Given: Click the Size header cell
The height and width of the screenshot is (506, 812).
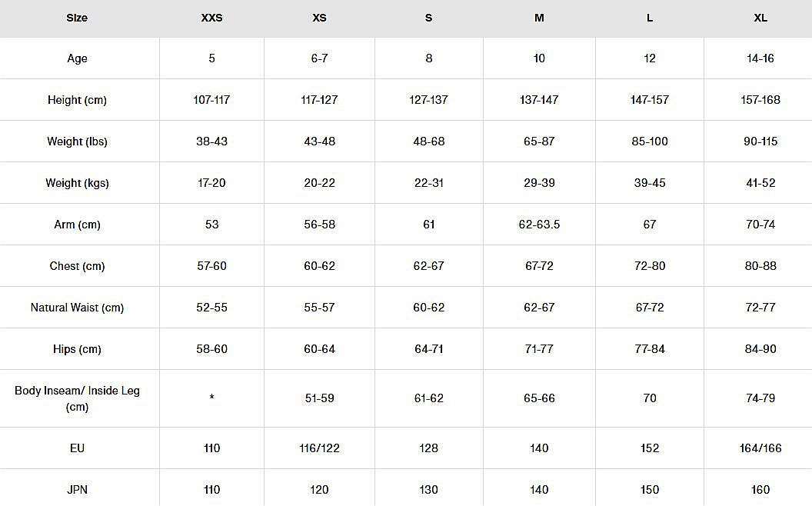Looking at the screenshot, I should (x=77, y=18).
